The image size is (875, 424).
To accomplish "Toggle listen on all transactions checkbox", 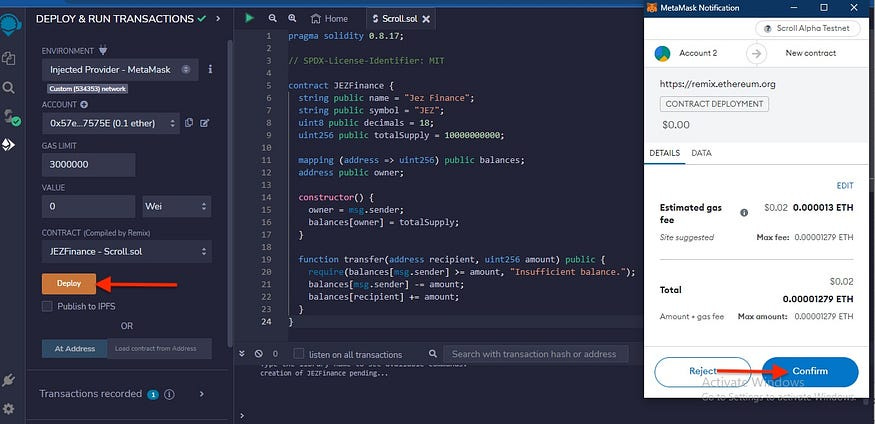I will point(299,354).
